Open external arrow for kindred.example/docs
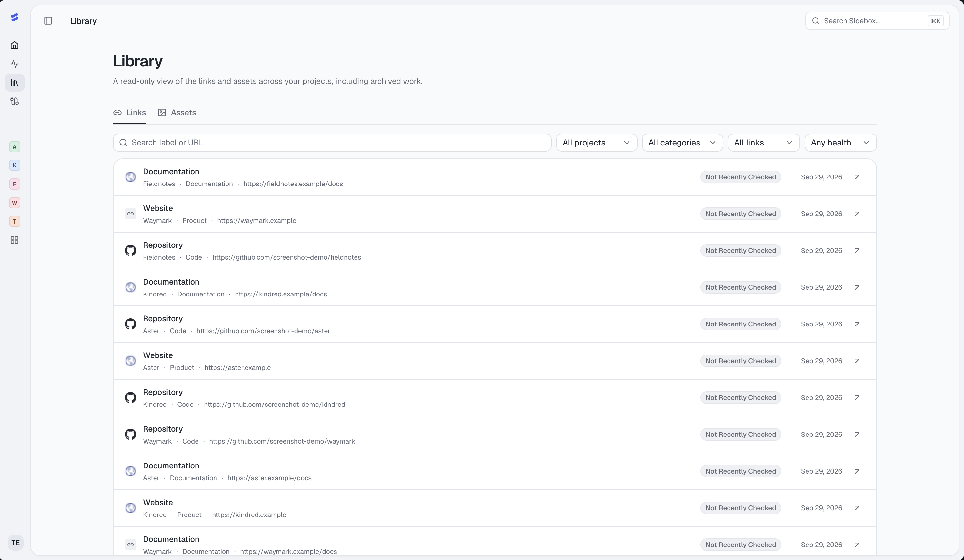 [x=857, y=287]
